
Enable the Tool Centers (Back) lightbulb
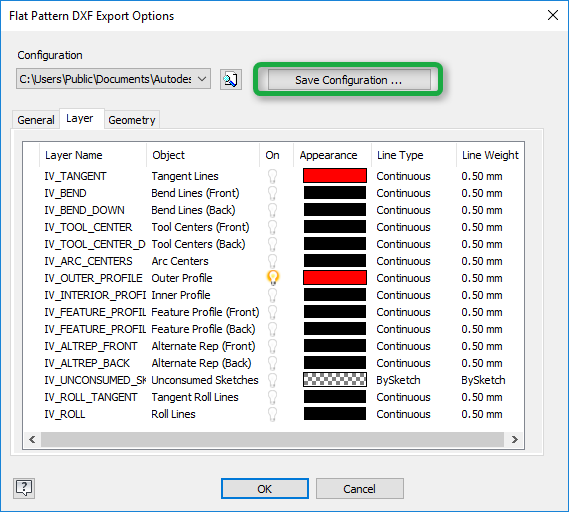[273, 244]
